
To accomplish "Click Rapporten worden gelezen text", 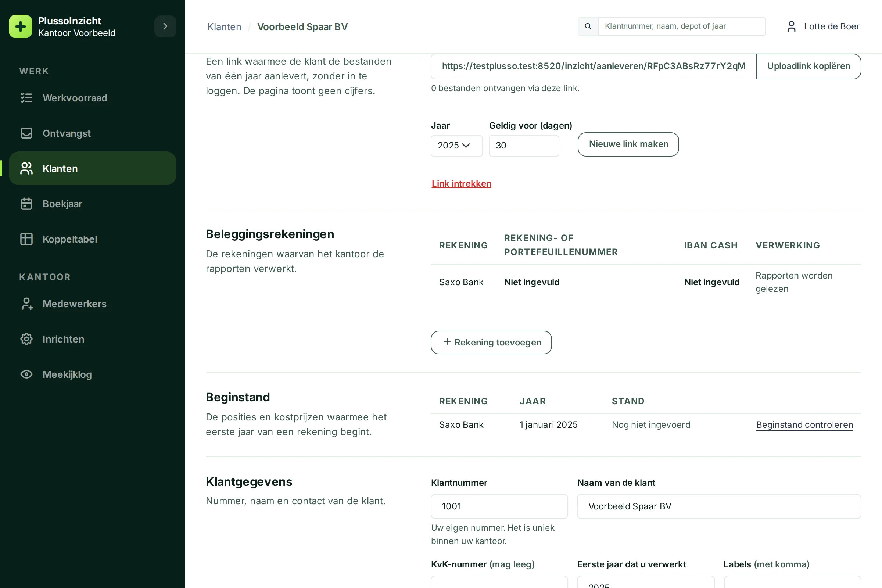I will (x=794, y=282).
